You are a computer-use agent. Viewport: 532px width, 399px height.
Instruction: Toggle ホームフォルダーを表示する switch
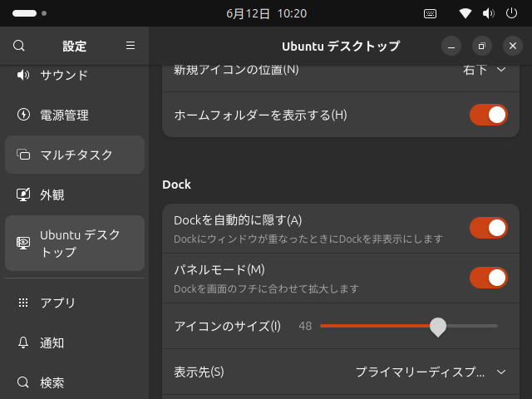click(x=488, y=115)
